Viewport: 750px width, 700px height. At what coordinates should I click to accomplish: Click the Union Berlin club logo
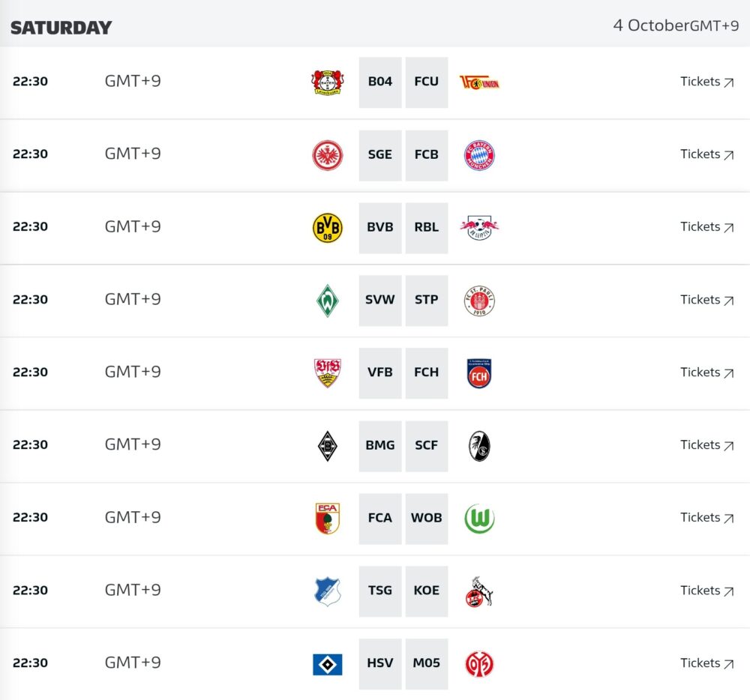tap(479, 82)
